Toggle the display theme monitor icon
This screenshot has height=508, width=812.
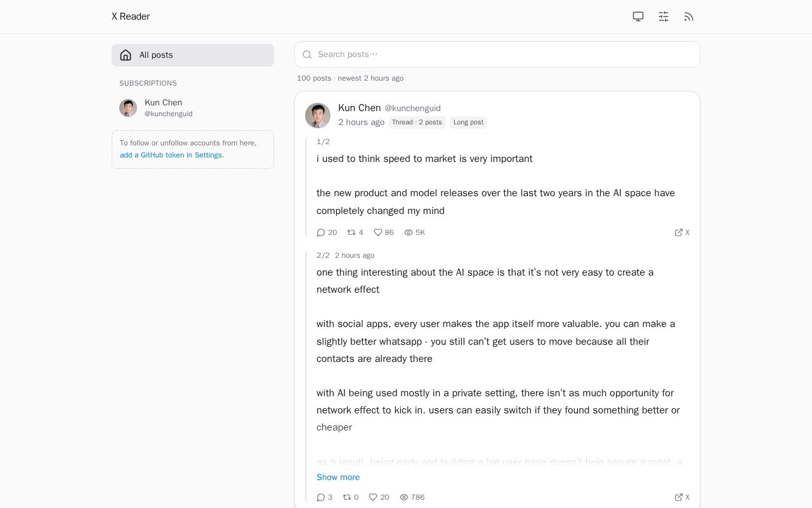point(638,17)
